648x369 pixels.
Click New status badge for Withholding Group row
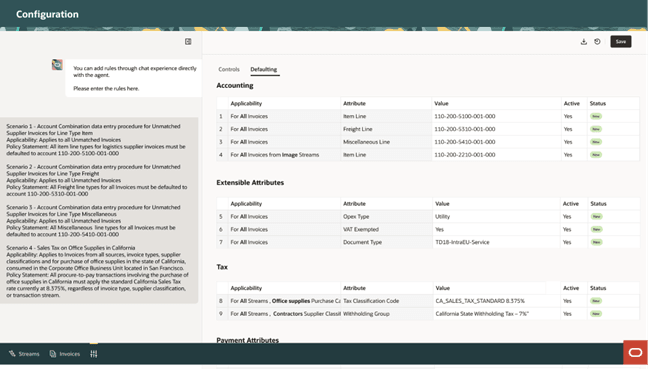click(x=596, y=314)
